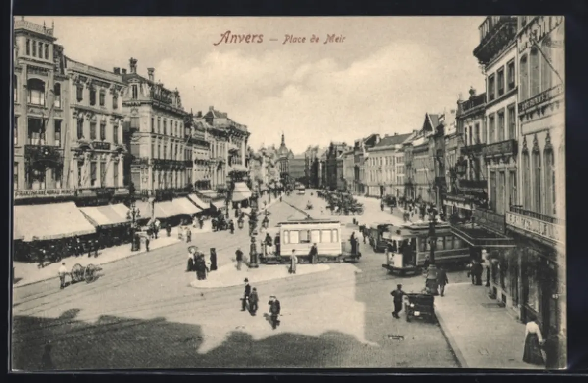
Task: Click the distant tram down the street
Action: coord(300,189)
